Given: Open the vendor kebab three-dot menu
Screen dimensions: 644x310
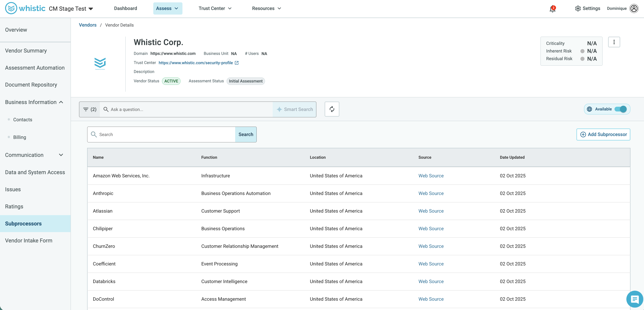Looking at the screenshot, I should (614, 42).
